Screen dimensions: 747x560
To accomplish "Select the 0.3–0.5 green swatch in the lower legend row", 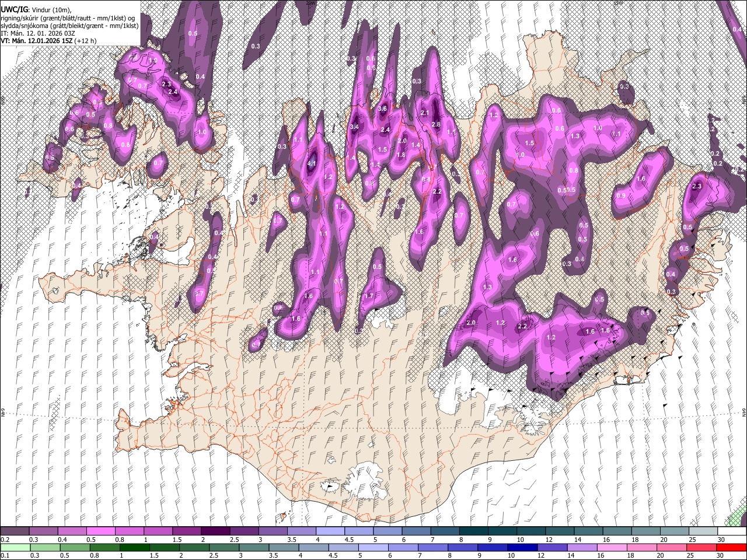I will pos(44,547).
